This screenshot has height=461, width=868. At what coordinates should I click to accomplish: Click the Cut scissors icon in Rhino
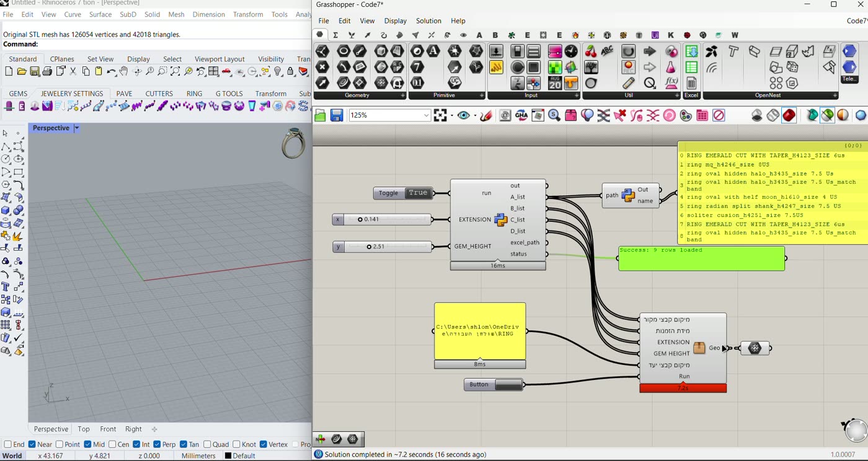(x=73, y=72)
